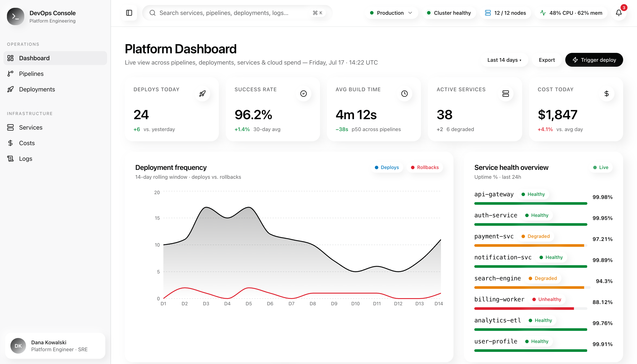Click the Export button
Viewport: 637px width, 364px height.
[547, 60]
